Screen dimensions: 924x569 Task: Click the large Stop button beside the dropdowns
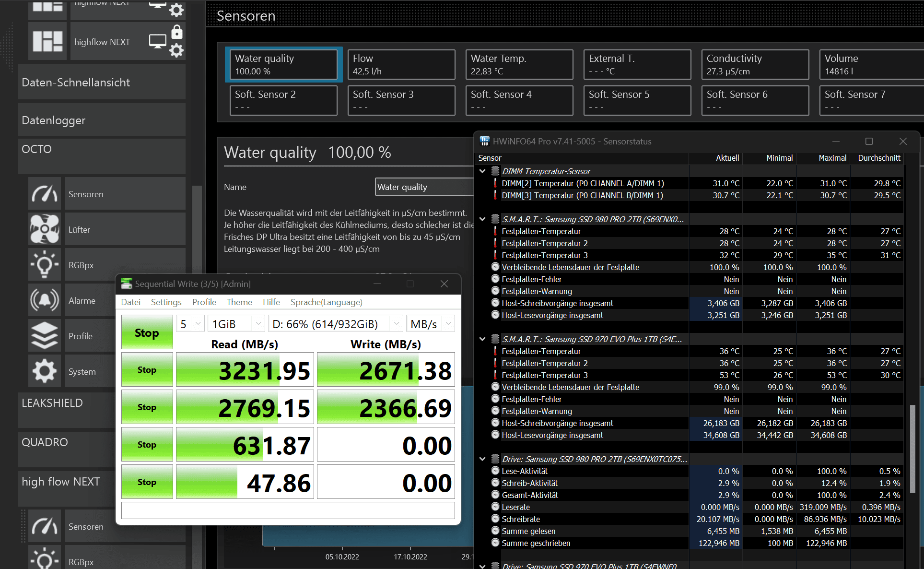(147, 332)
